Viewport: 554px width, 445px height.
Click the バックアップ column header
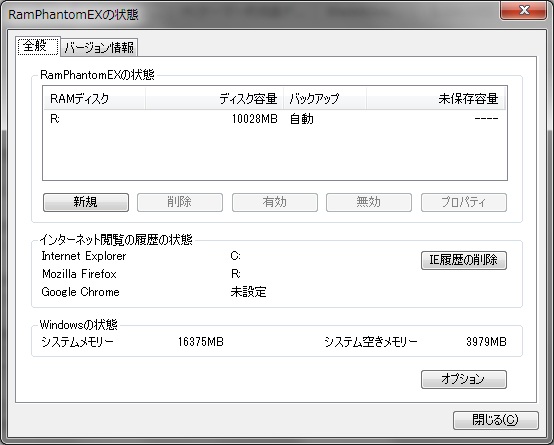click(325, 99)
